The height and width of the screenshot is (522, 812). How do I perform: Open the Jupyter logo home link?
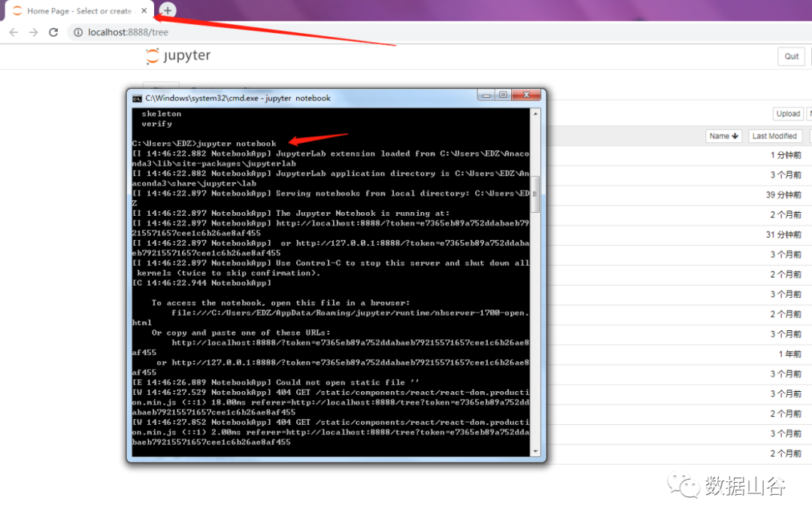[x=178, y=56]
